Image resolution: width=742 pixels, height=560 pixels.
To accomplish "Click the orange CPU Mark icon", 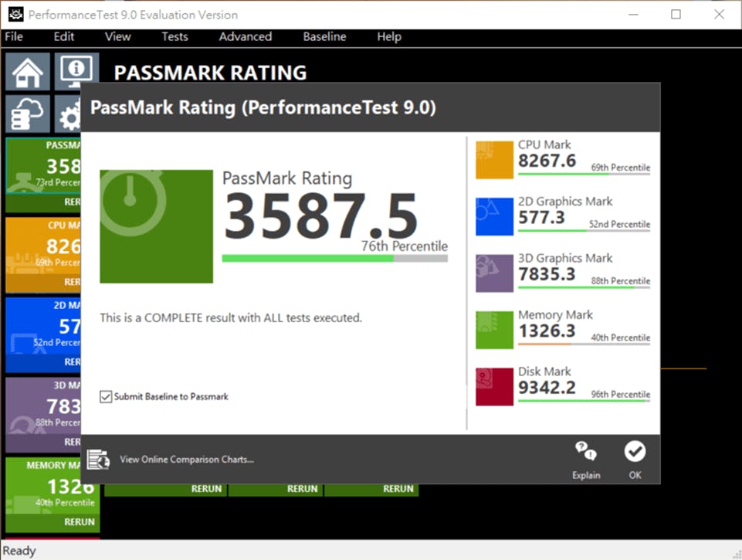I will [x=494, y=160].
